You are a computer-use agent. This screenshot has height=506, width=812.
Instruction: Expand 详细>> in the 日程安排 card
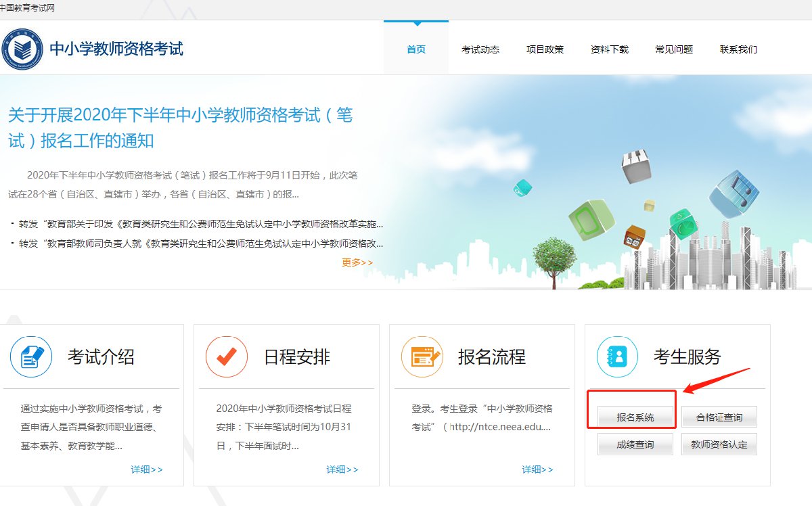coord(342,469)
